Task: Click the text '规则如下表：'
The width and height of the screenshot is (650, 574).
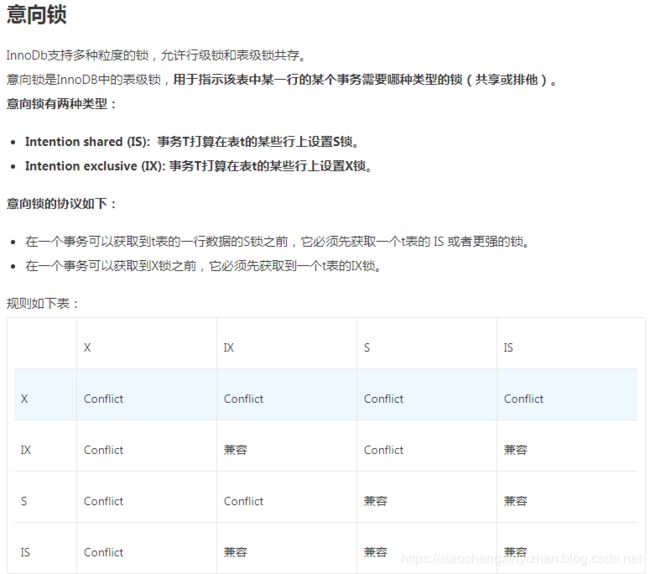Action: click(x=43, y=303)
